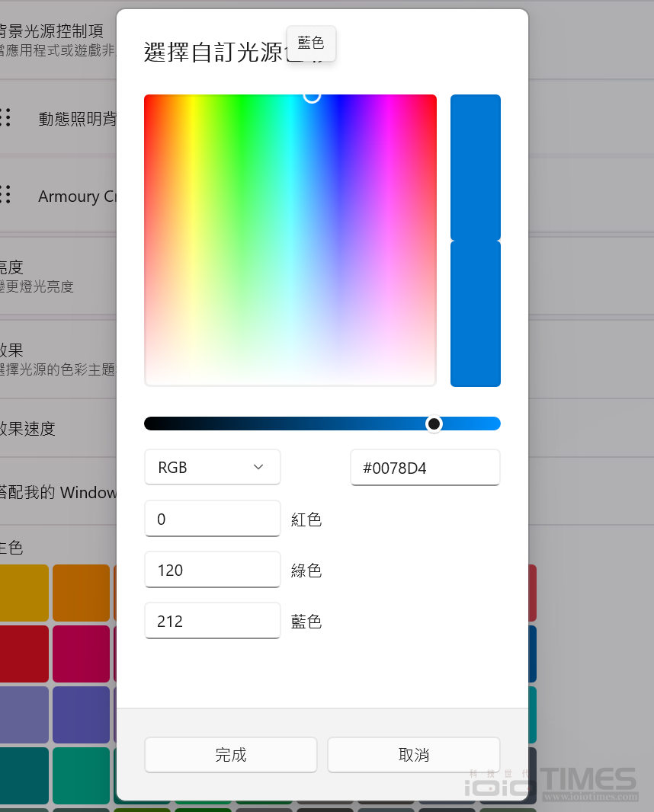Click the drag handle beside Armoury Crate item

click(5, 195)
